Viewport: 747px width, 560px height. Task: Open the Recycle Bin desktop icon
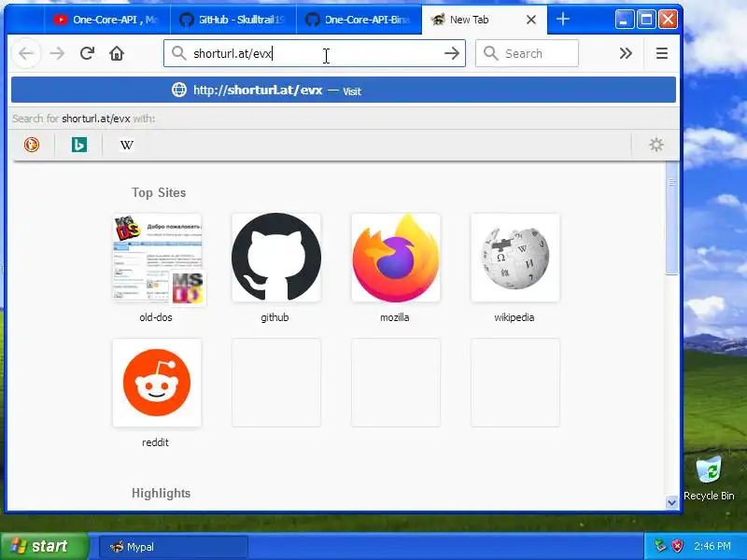tap(709, 479)
